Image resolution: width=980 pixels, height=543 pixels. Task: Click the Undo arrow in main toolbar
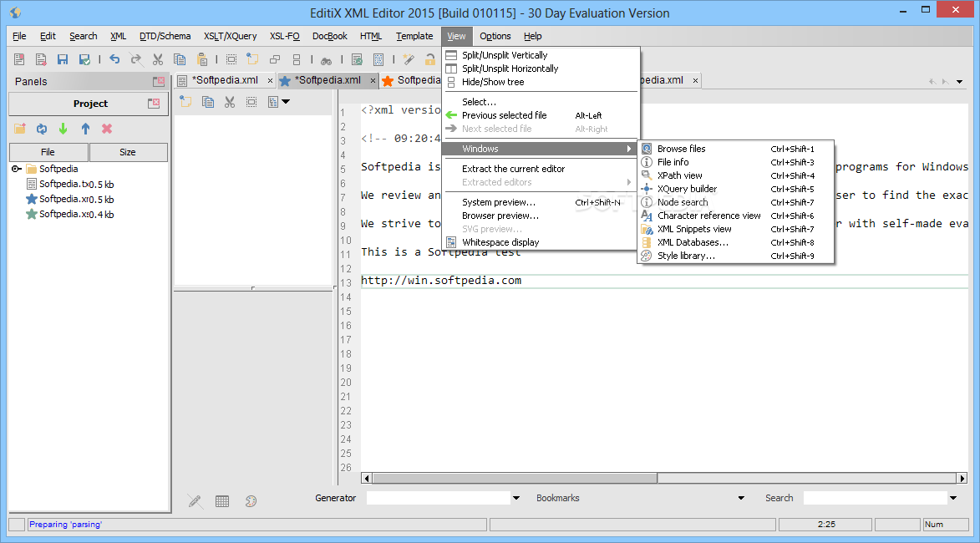(114, 58)
